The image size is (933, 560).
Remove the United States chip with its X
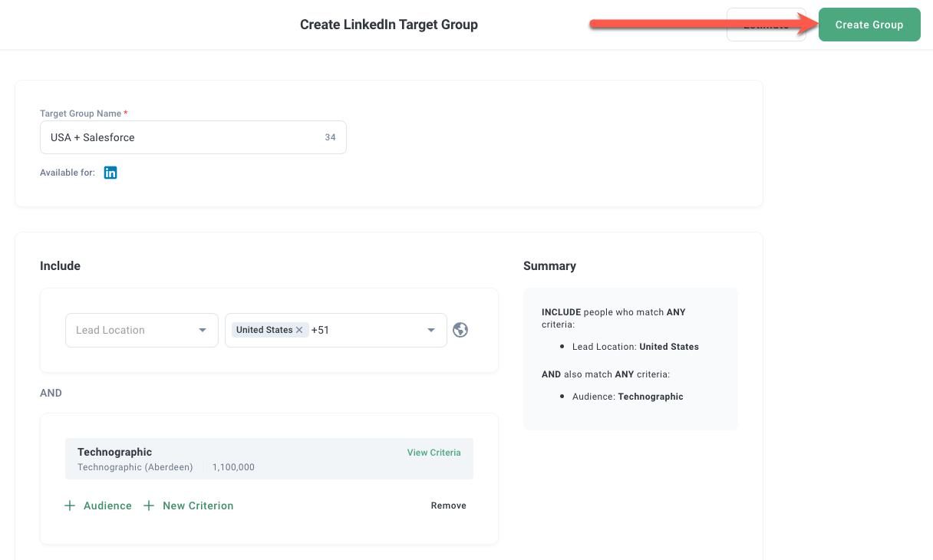coord(299,330)
